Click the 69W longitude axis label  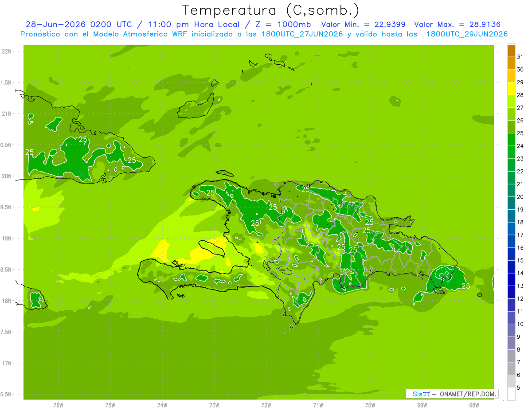(x=422, y=405)
